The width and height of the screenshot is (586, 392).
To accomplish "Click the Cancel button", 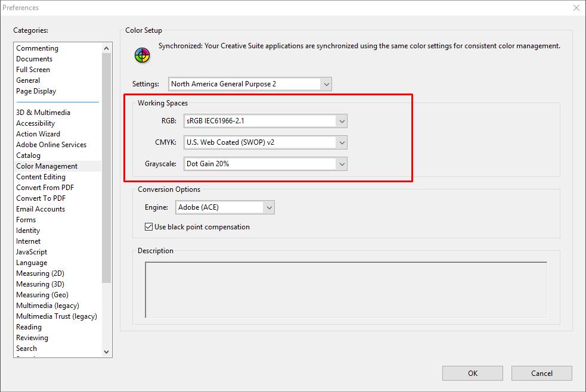I will (541, 373).
